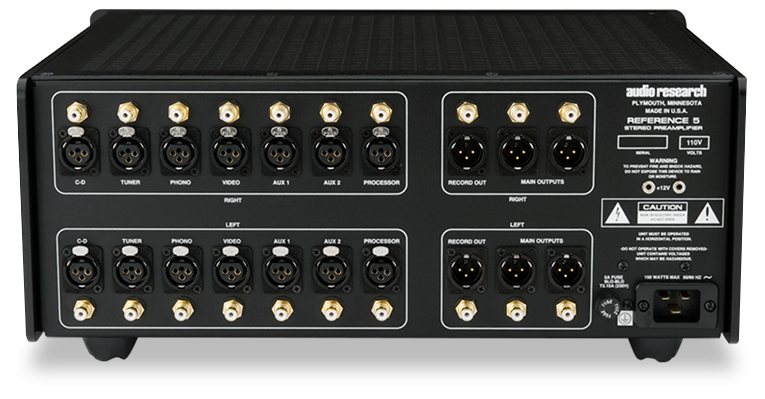Click the WARNING heading text
This screenshot has height=399, width=765.
[663, 160]
